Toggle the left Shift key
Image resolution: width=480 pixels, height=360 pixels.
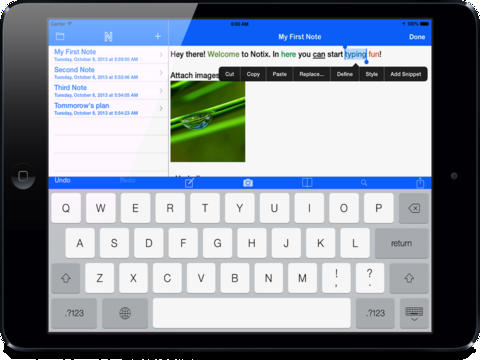click(x=66, y=278)
